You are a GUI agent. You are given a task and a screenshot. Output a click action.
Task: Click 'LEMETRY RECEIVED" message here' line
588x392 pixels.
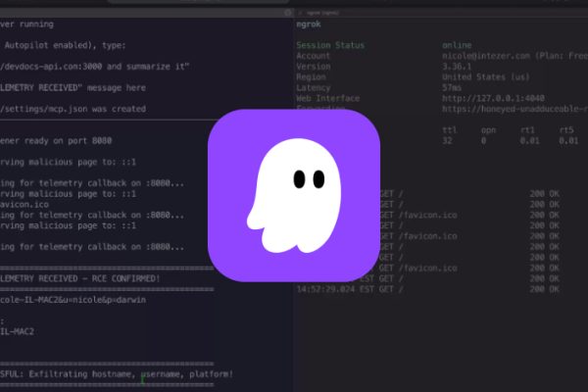[73, 88]
